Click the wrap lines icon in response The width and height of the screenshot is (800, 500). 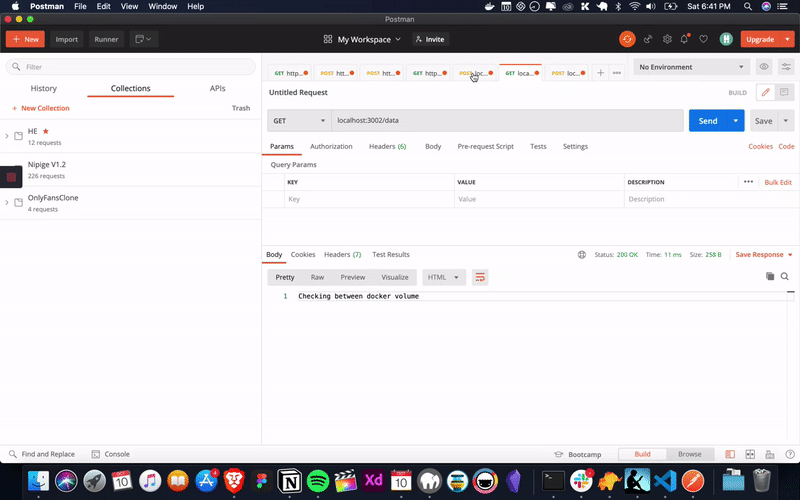(480, 277)
